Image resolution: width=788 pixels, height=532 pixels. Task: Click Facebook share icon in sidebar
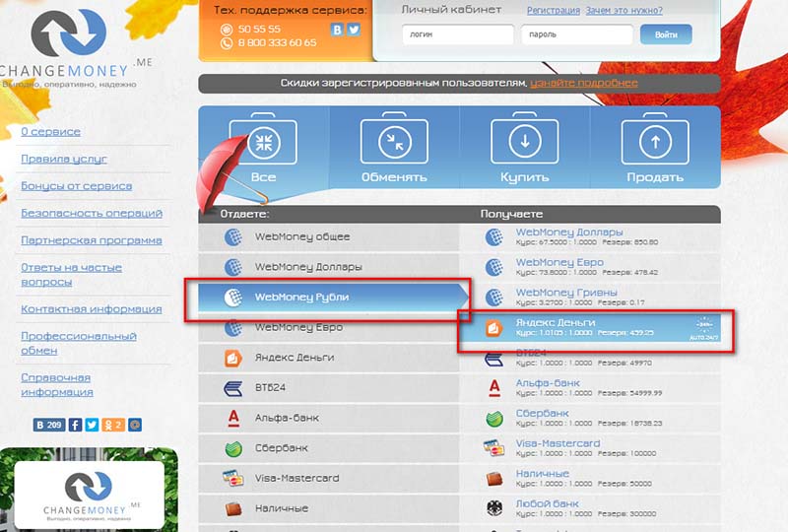pos(75,425)
